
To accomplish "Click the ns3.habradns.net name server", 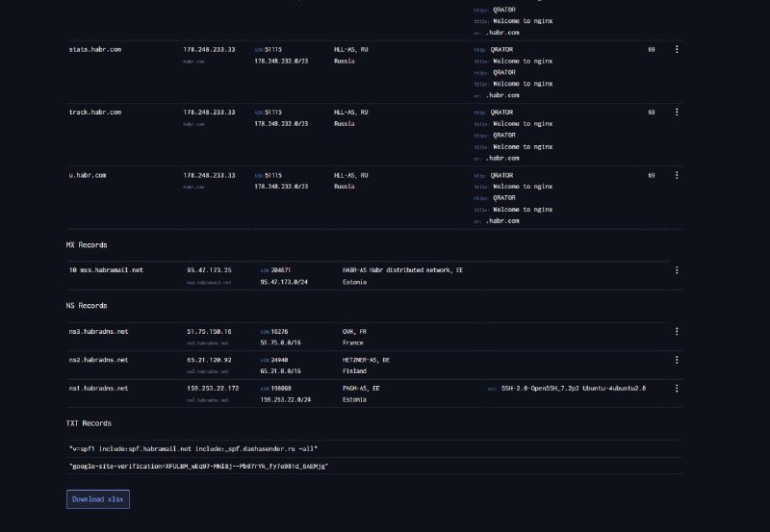I will (x=99, y=332).
